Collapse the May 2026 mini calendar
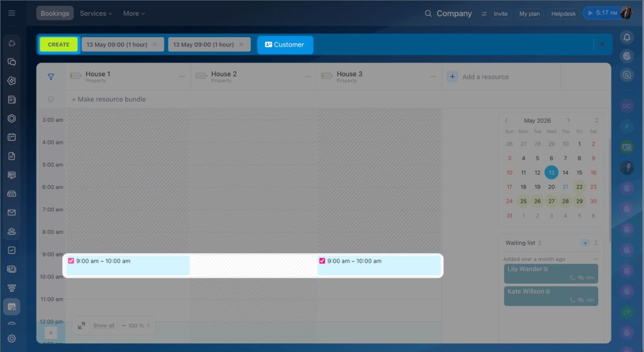This screenshot has width=644, height=352. click(x=596, y=121)
